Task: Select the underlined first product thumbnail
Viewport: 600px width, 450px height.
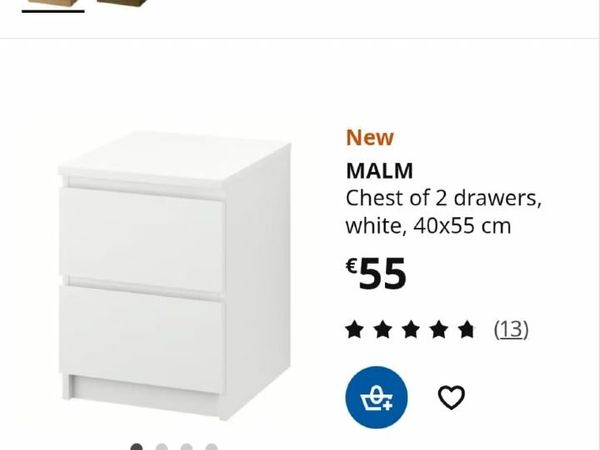Action: click(x=53, y=4)
